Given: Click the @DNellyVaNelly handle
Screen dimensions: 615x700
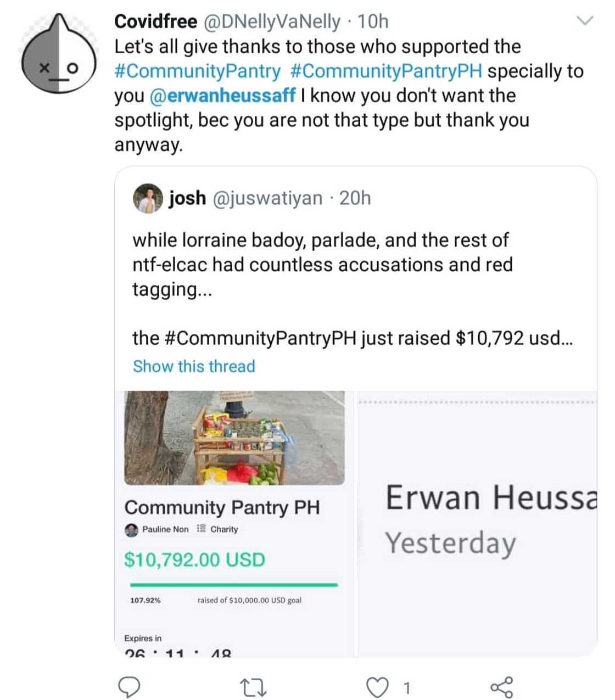Looking at the screenshot, I should [272, 21].
